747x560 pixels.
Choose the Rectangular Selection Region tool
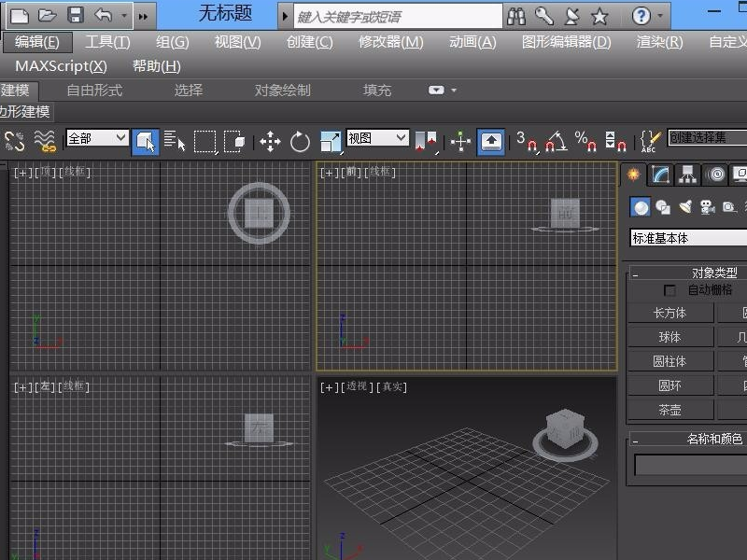[x=205, y=142]
